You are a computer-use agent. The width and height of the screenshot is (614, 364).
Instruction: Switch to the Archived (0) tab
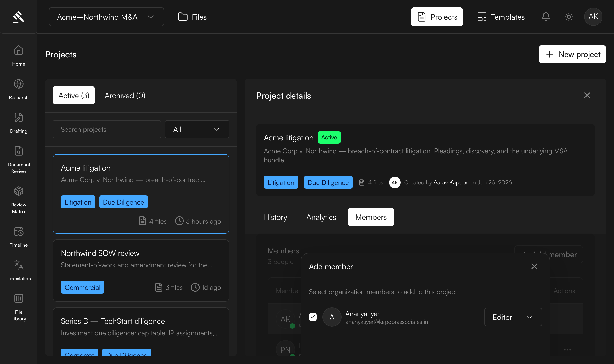click(125, 95)
